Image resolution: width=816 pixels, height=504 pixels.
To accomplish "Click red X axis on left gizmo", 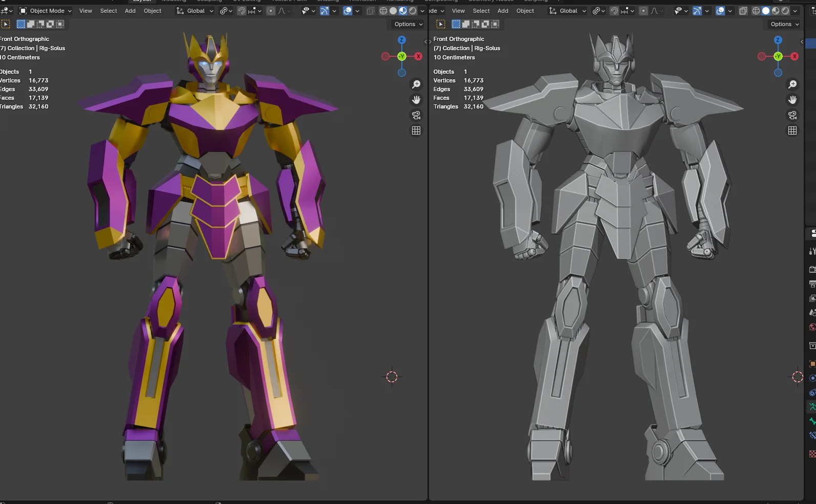I will [418, 56].
